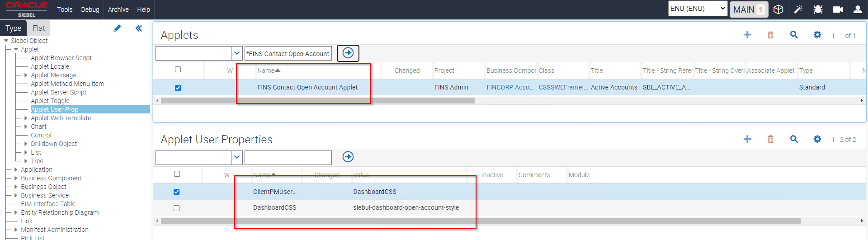
Task: Select Applet Server Script tree item
Action: click(x=58, y=92)
